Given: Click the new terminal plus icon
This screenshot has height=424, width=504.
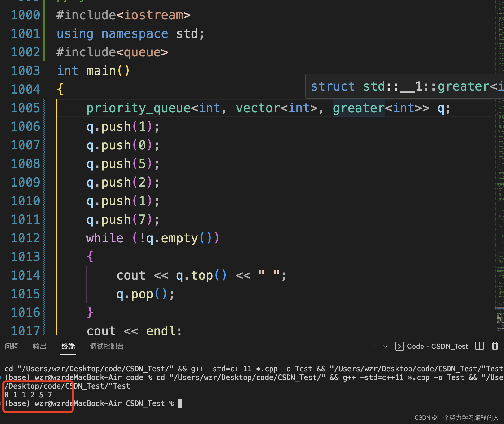Looking at the screenshot, I should point(375,346).
